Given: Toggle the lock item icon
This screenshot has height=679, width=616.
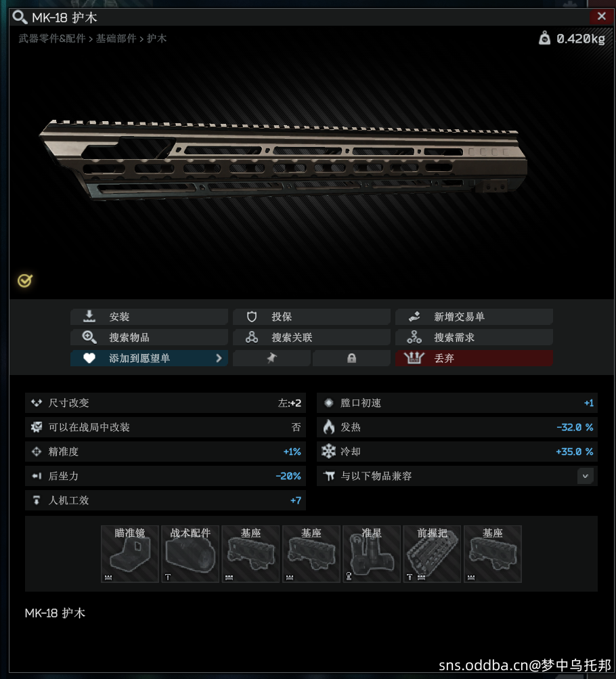Looking at the screenshot, I should tap(351, 358).
